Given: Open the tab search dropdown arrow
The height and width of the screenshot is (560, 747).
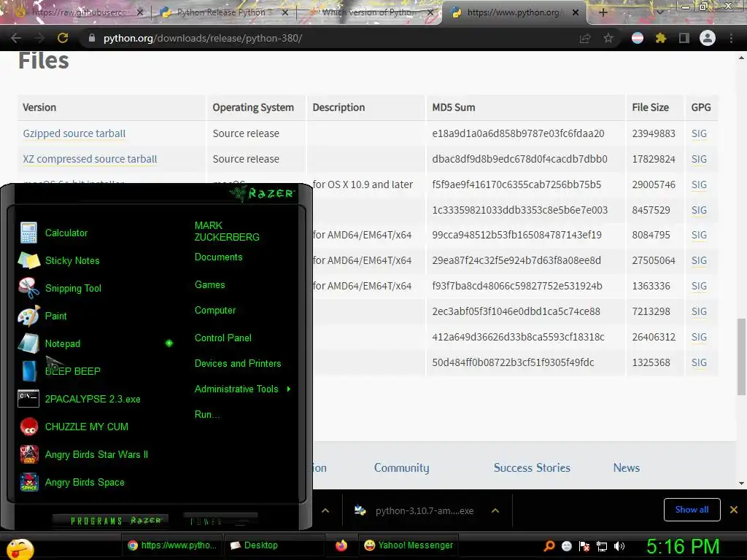Looking at the screenshot, I should [x=659, y=12].
